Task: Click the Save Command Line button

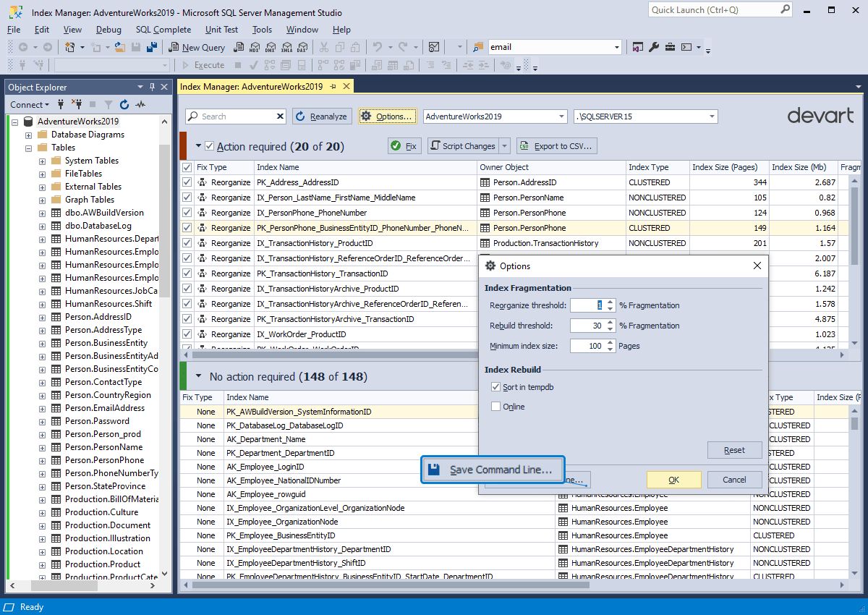Action: point(492,469)
